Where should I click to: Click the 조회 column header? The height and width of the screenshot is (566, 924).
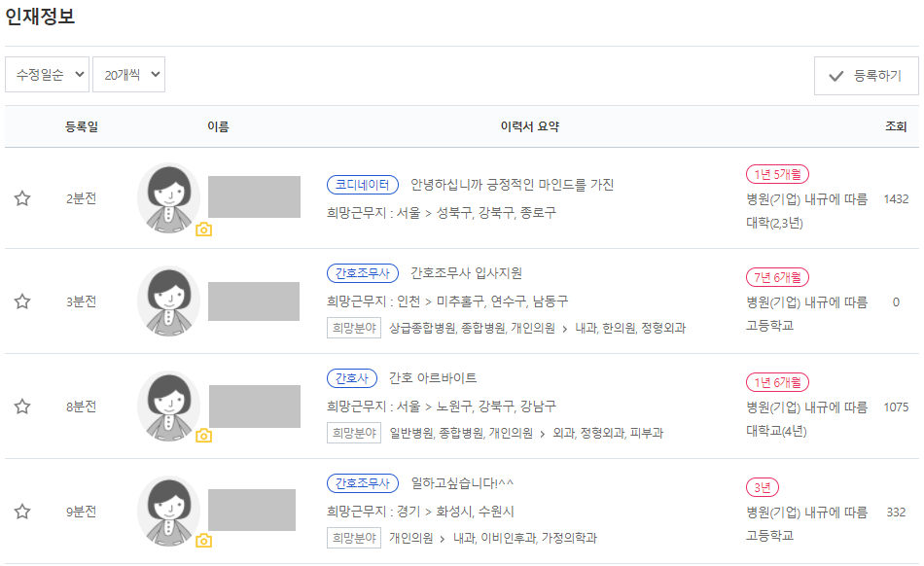pos(897,125)
